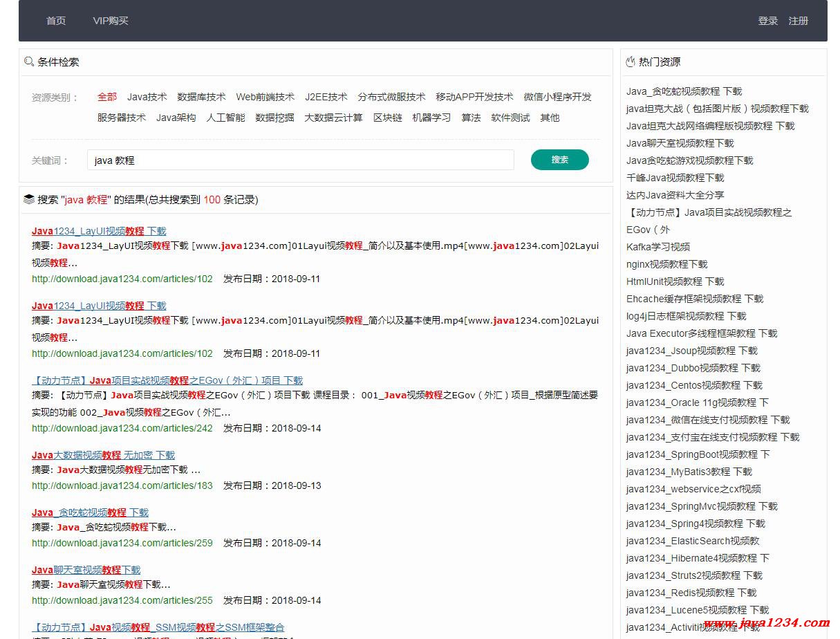Select the 全部 resource category

107,97
